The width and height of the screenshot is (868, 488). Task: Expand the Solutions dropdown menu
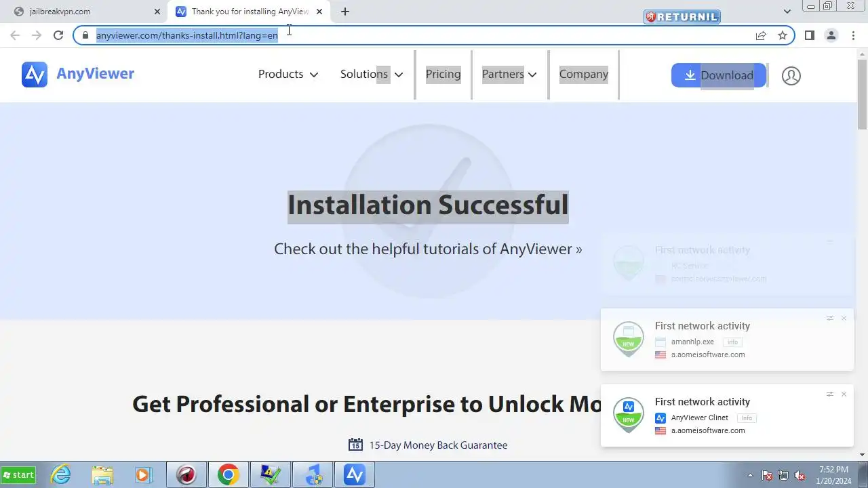coord(372,74)
